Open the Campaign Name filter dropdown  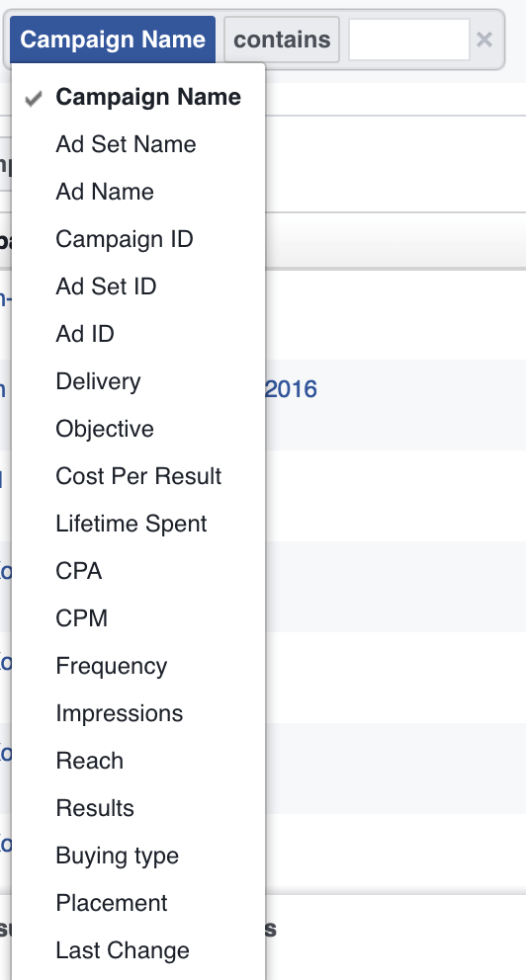tap(113, 40)
